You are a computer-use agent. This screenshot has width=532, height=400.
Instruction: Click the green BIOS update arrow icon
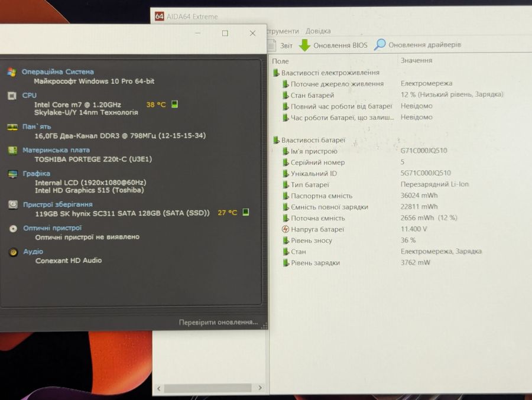[304, 45]
